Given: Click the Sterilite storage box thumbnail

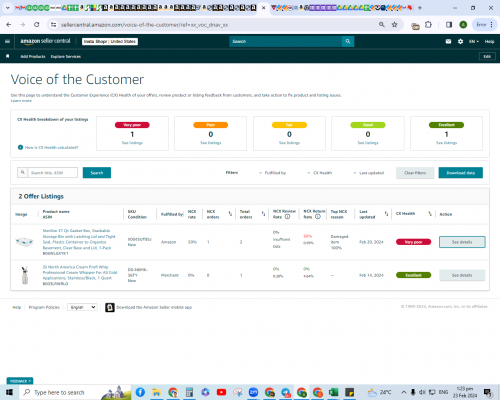Looking at the screenshot, I should point(24,242).
